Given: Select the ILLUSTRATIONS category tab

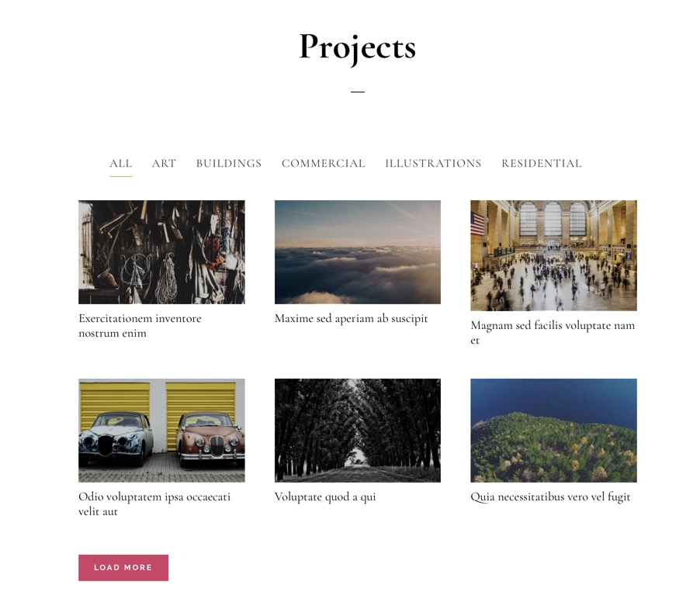Looking at the screenshot, I should pos(433,164).
